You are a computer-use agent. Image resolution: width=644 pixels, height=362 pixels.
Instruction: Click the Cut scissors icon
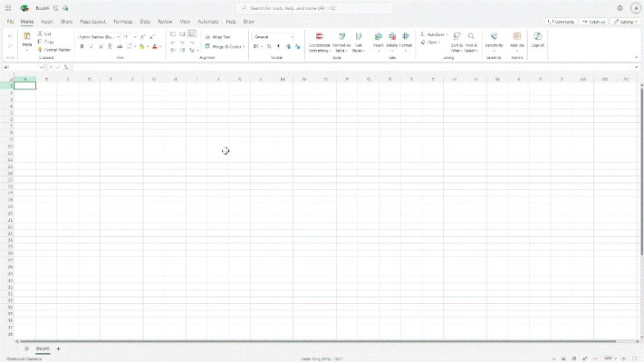click(40, 33)
